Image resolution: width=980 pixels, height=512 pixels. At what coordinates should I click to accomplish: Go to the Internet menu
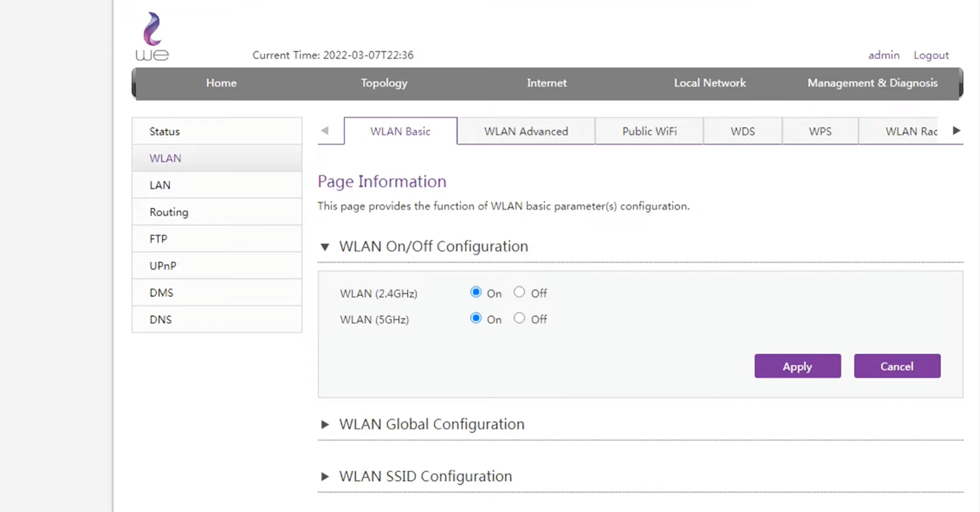tap(547, 83)
